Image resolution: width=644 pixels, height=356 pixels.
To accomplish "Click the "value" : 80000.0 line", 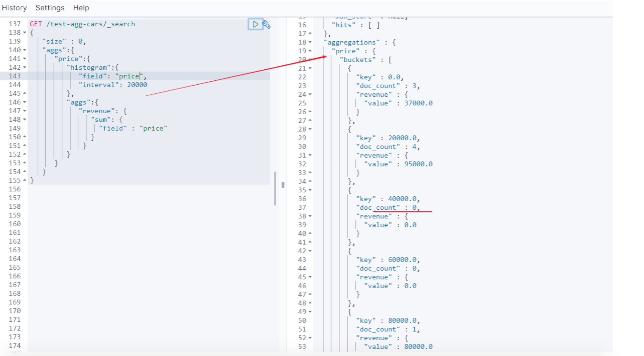I will tap(398, 347).
